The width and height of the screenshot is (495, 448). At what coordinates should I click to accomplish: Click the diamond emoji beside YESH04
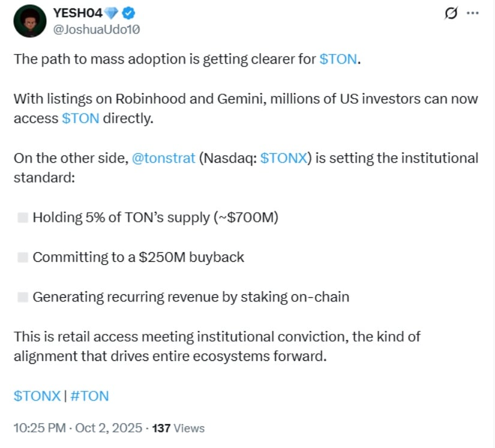(112, 13)
